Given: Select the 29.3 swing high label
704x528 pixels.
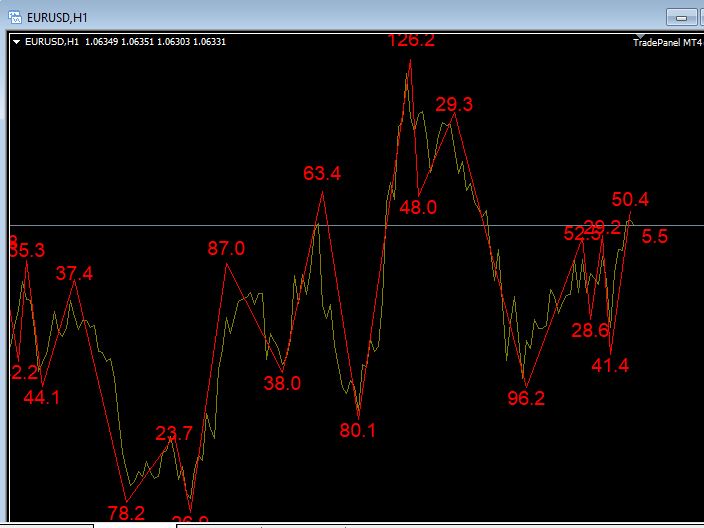Looking at the screenshot, I should point(454,105).
